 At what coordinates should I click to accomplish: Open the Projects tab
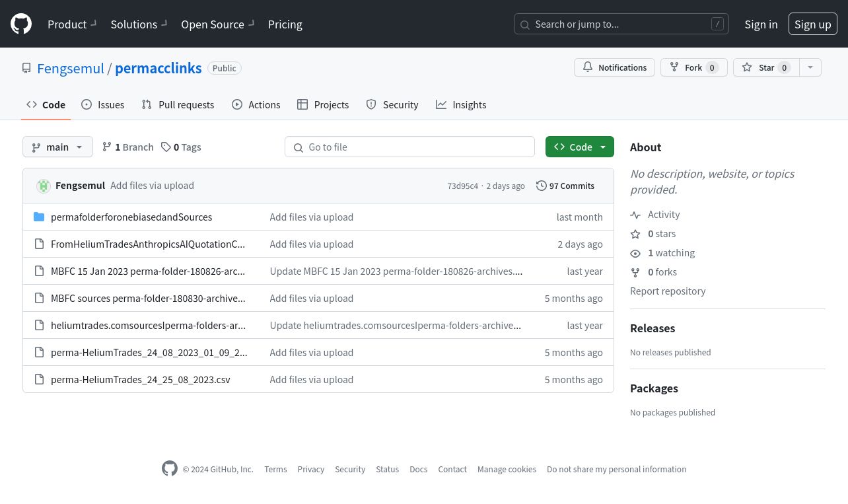323,104
